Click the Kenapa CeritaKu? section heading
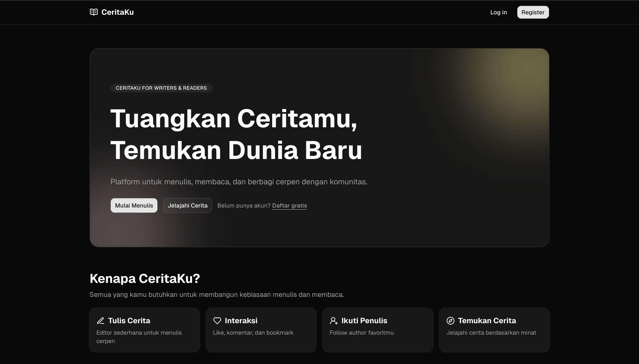 (145, 278)
